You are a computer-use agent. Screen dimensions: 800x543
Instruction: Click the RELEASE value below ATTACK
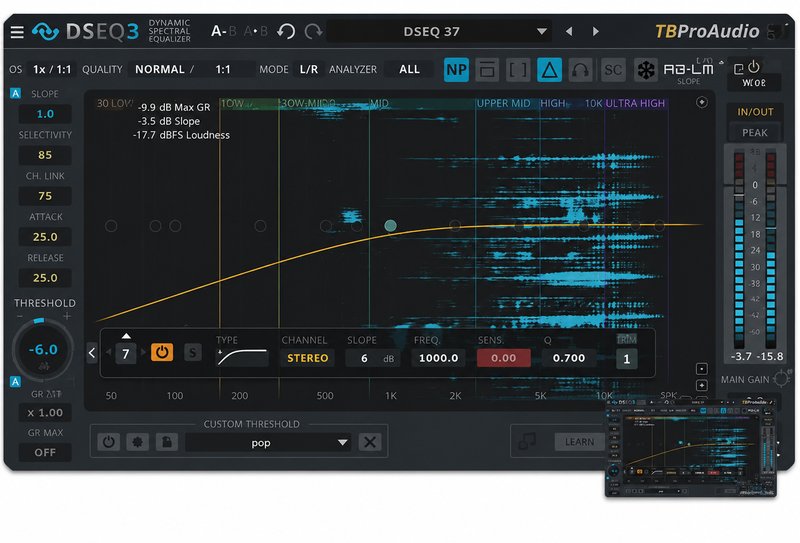pos(45,278)
